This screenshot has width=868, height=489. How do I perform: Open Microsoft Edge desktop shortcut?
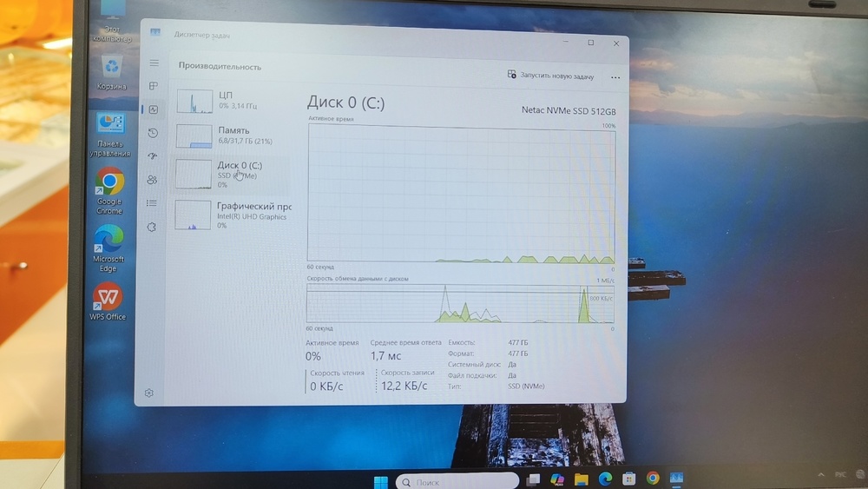pyautogui.click(x=108, y=248)
